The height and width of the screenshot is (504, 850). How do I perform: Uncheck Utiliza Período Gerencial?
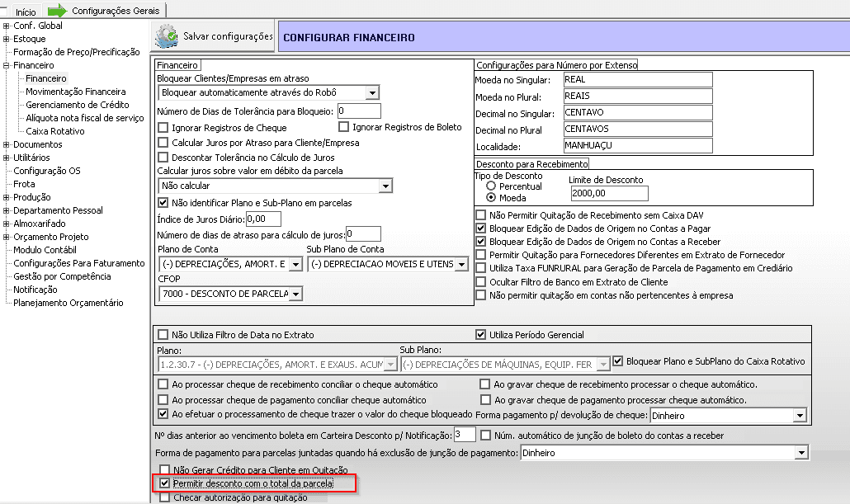481,334
